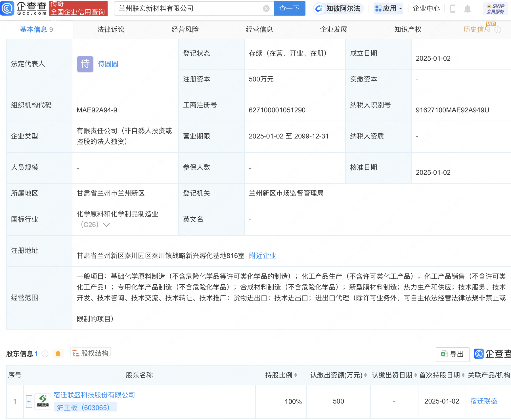The image size is (511, 420).
Task: Open 股权结构 equity structure view
Action: pyautogui.click(x=91, y=353)
